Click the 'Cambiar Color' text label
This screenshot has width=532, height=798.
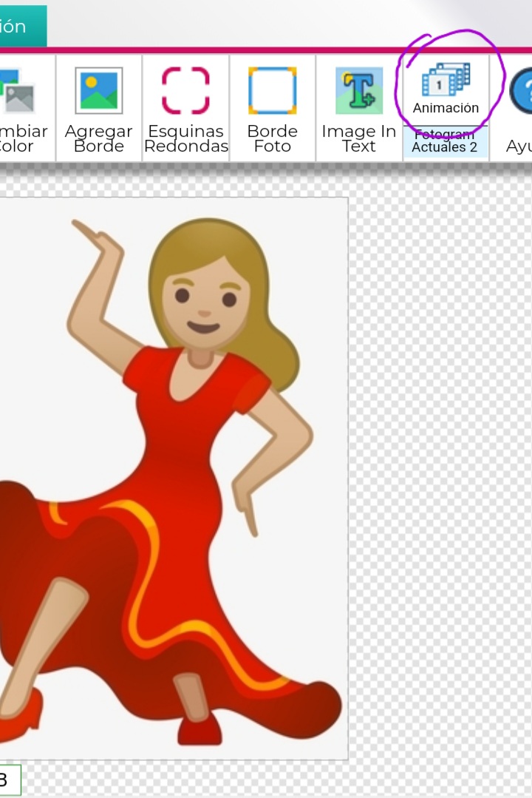[21, 138]
